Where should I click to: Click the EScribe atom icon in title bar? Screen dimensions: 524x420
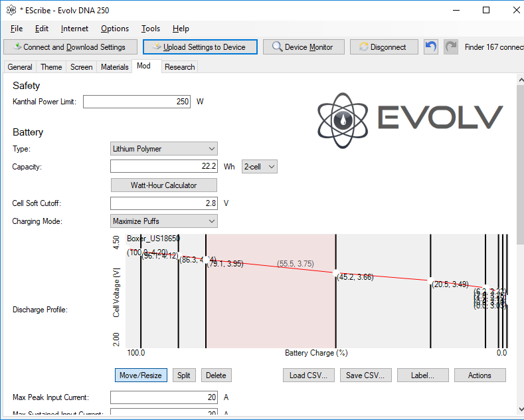pyautogui.click(x=11, y=11)
